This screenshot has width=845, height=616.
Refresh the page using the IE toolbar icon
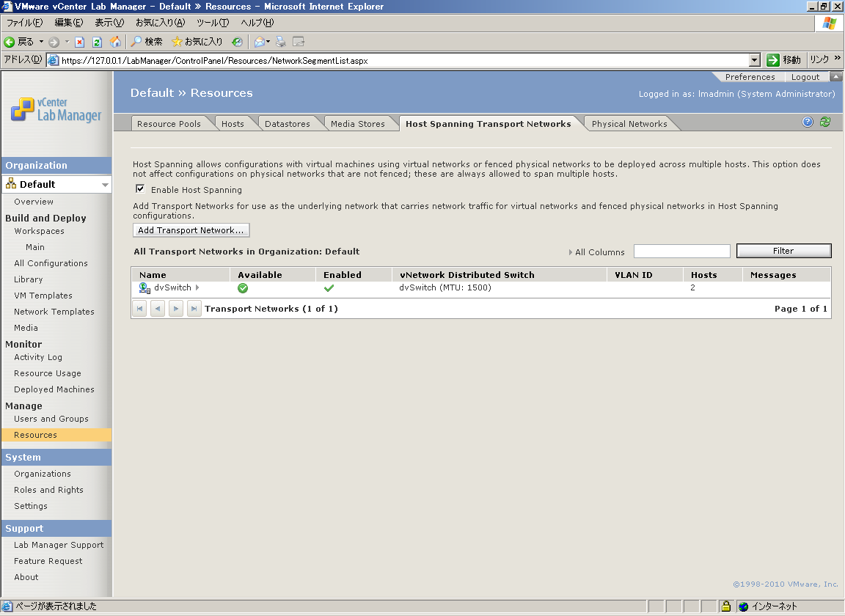(97, 42)
